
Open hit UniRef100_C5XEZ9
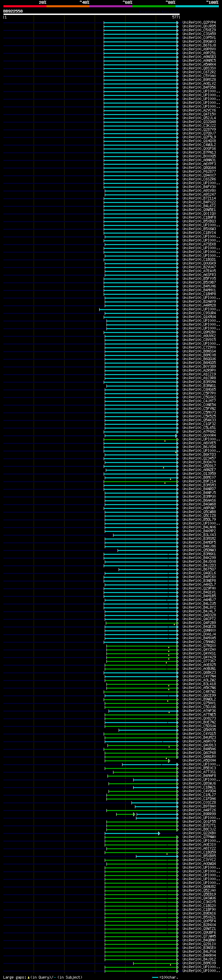pyautogui.click(x=199, y=30)
